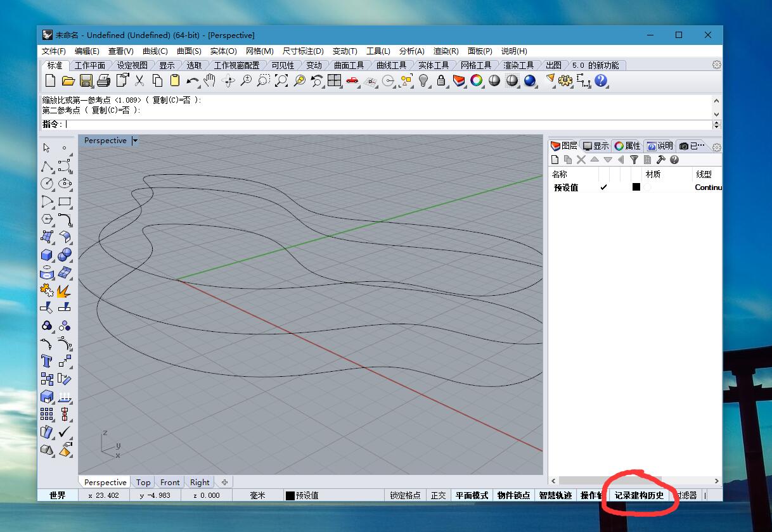Click the light bulb hide objects icon
Viewport: 772px width, 532px height.
pos(423,80)
